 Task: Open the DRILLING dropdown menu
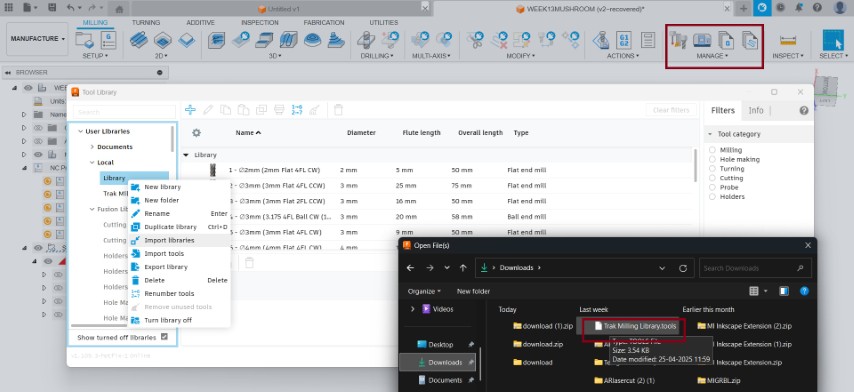[377, 56]
